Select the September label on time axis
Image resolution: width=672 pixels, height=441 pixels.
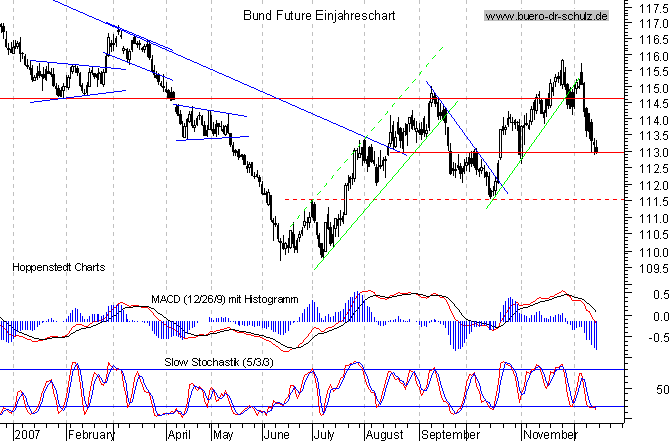point(450,435)
